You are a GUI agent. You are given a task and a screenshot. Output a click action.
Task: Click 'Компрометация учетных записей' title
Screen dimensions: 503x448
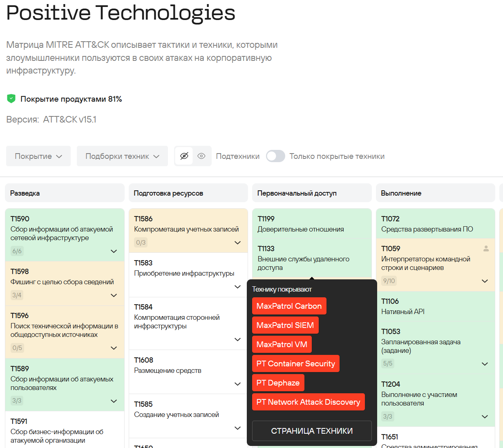point(186,229)
